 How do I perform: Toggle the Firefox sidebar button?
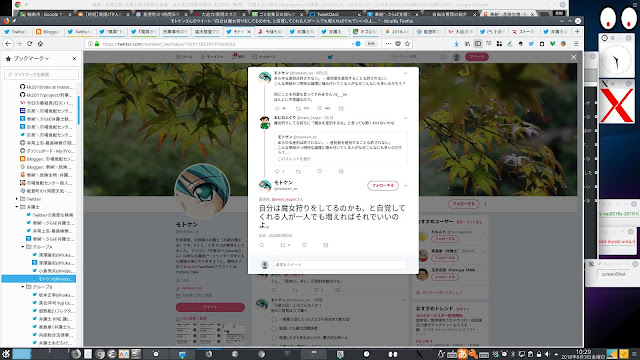(x=478, y=44)
